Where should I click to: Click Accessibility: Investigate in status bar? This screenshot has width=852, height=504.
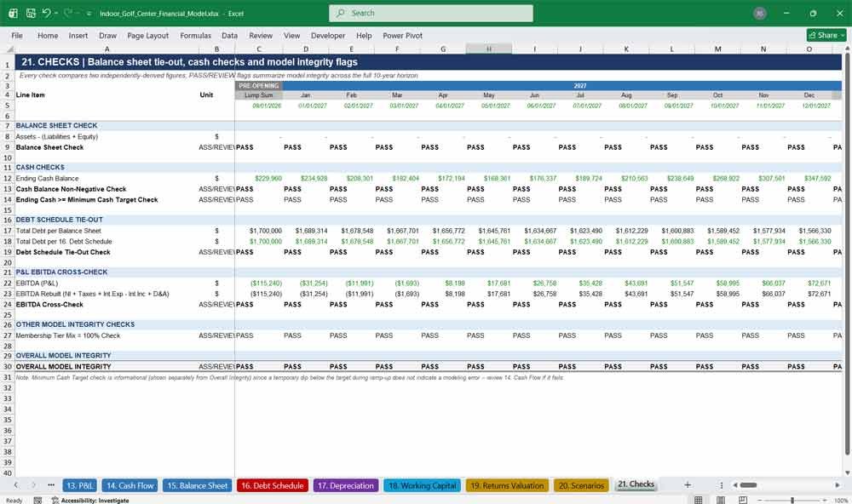(90, 501)
